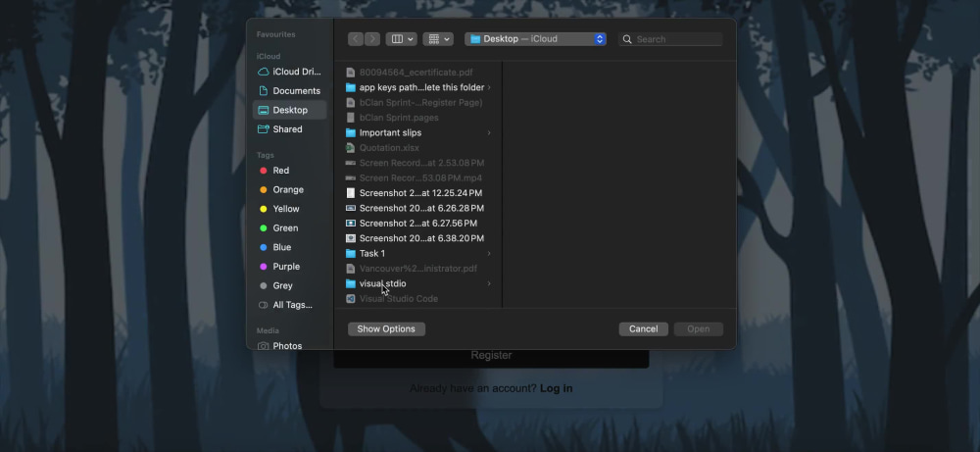Click the Documents sidebar icon

point(263,90)
